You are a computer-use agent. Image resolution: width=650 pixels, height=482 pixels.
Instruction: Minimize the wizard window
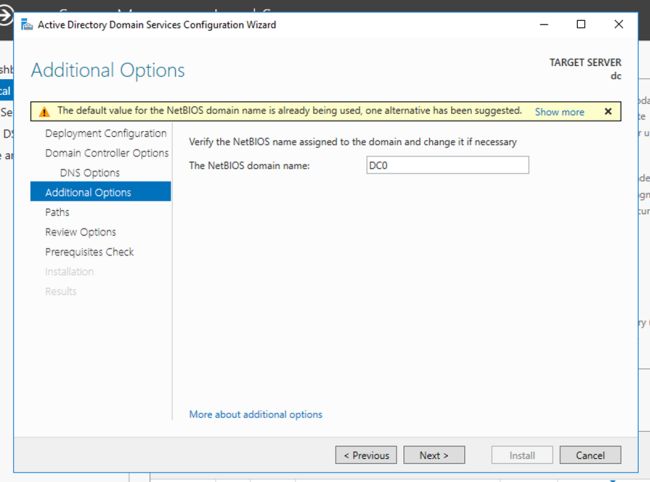(x=544, y=24)
